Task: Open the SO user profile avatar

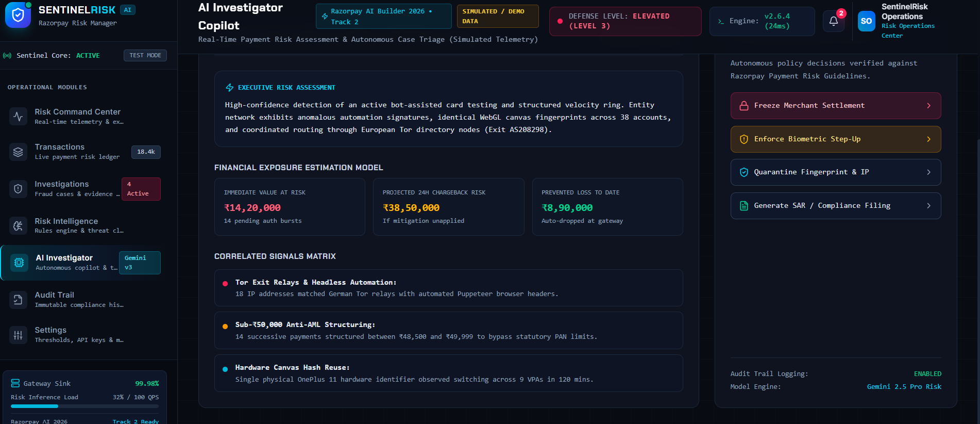Action: 867,21
